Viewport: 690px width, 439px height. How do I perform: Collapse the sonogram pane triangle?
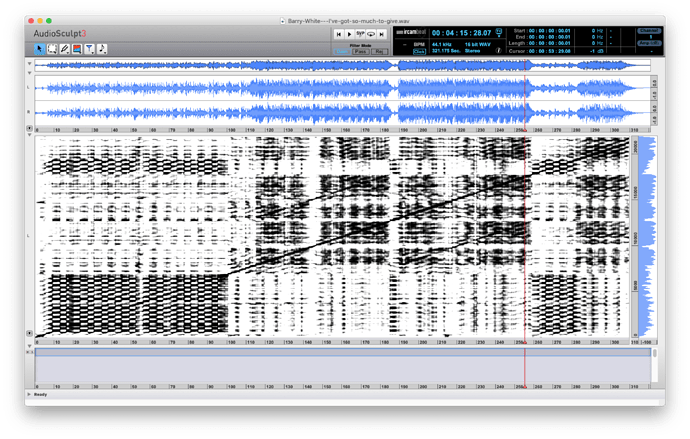[29, 135]
